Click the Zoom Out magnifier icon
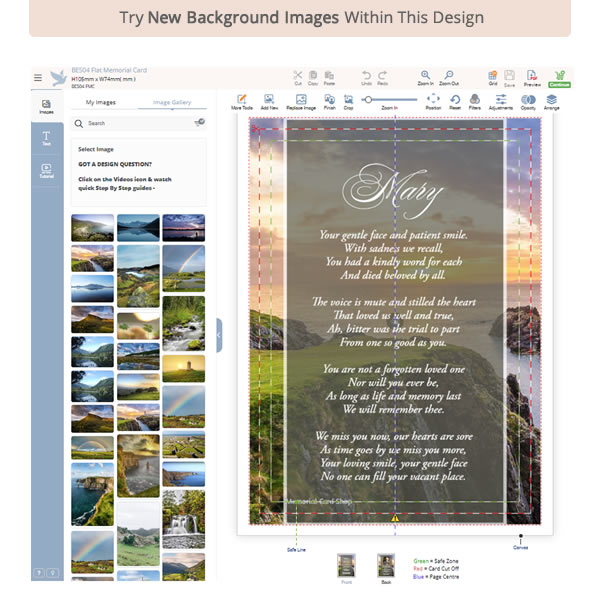 tap(448, 76)
